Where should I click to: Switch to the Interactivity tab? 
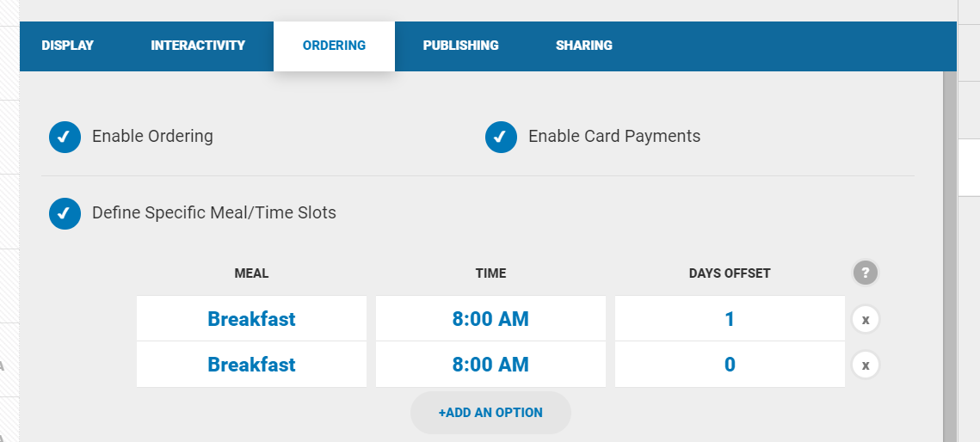click(x=198, y=46)
